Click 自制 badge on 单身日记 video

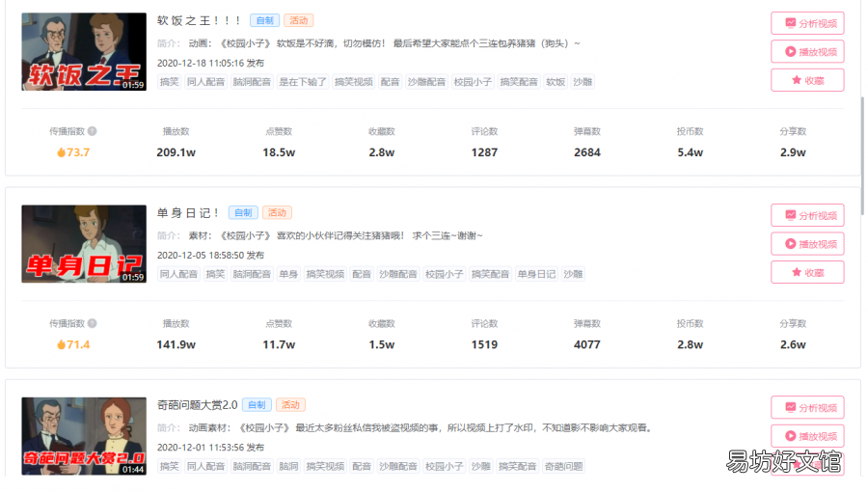(x=243, y=212)
